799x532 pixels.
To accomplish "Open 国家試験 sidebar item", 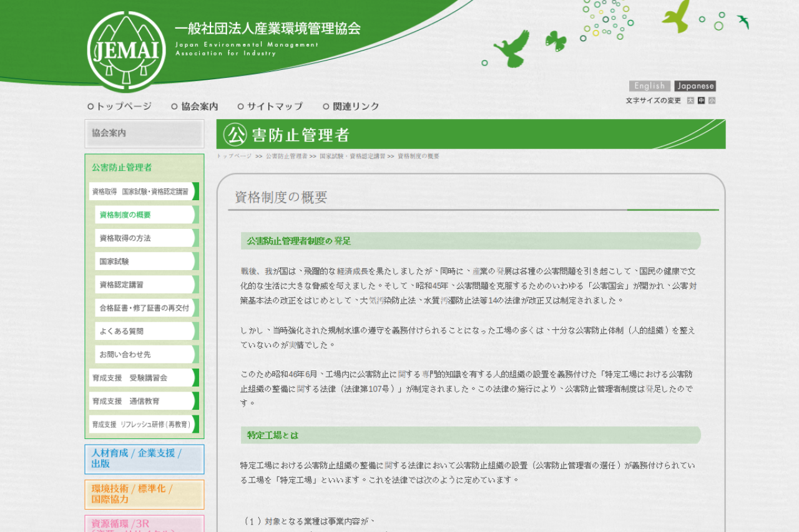I will pyautogui.click(x=147, y=261).
